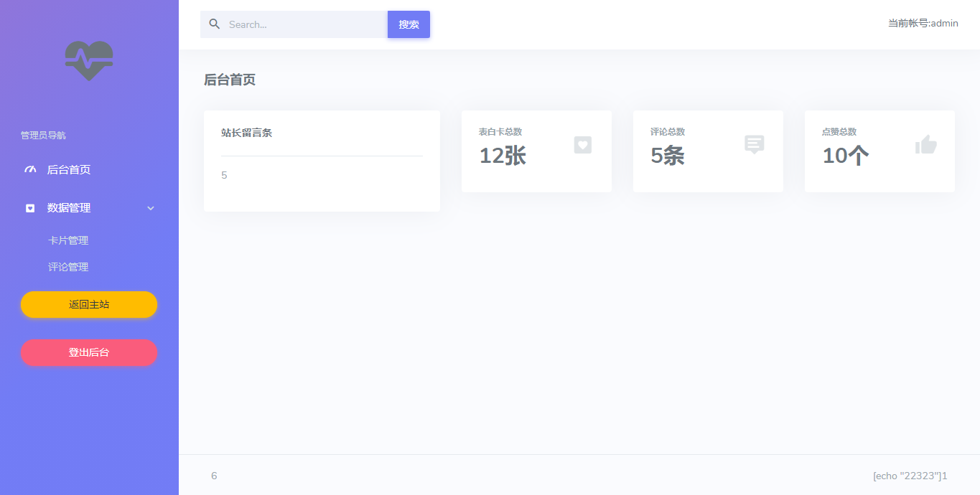The image size is (980, 495).
Task: Click the dashboard gauge icon beside 后台首页
Action: coord(30,170)
